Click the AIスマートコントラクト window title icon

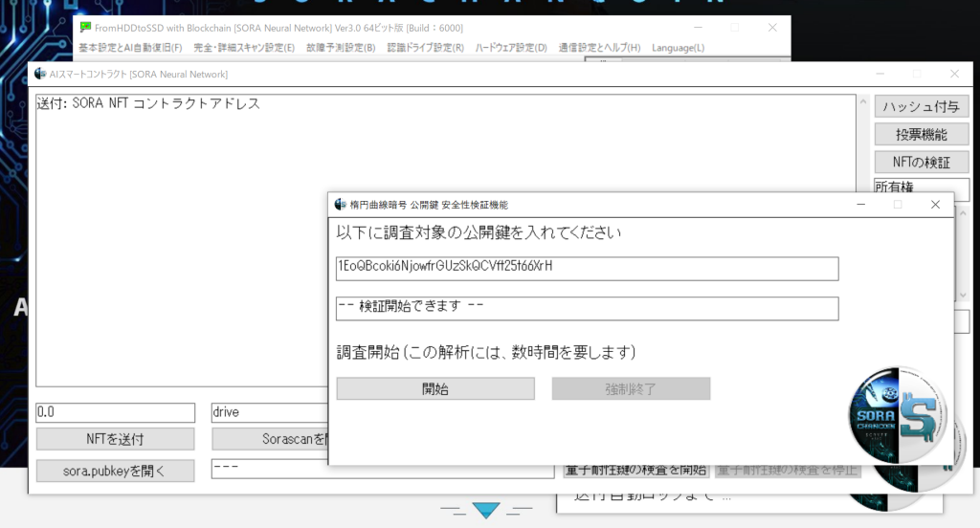pyautogui.click(x=40, y=74)
